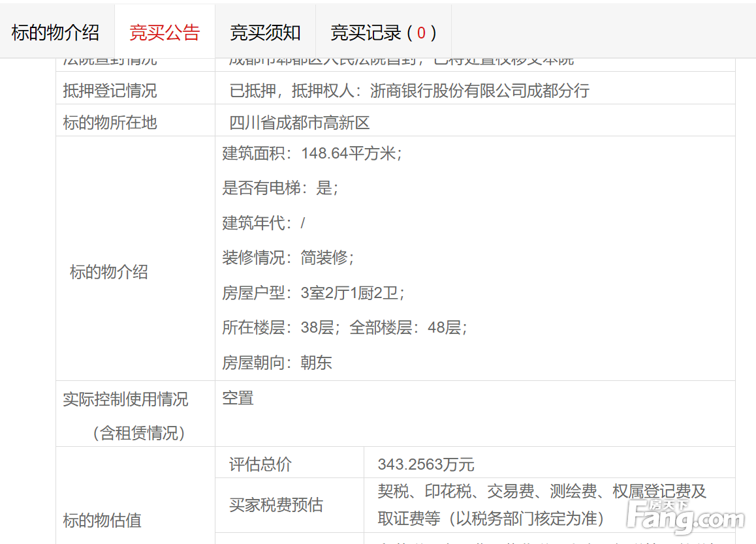Click the 房屋朝向 朝东 line
This screenshot has width=756, height=544.
[x=277, y=363]
